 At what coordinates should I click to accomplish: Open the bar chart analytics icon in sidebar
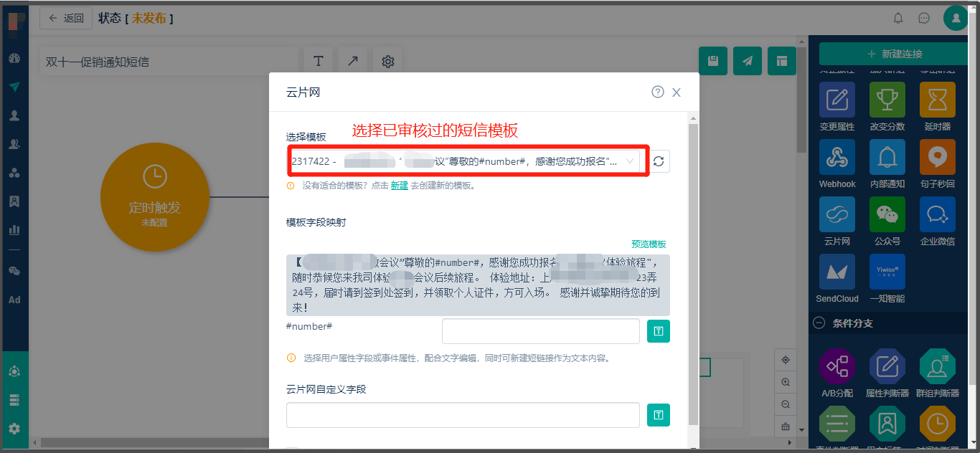[14, 230]
